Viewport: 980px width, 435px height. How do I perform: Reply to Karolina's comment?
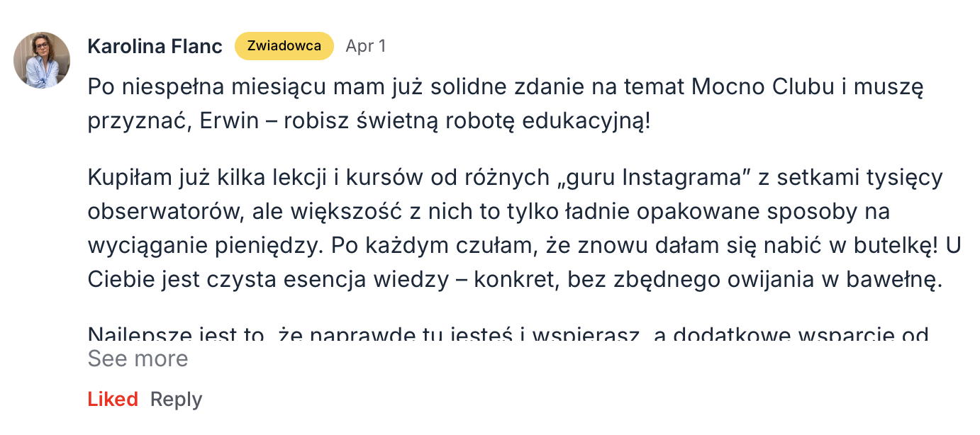click(176, 400)
